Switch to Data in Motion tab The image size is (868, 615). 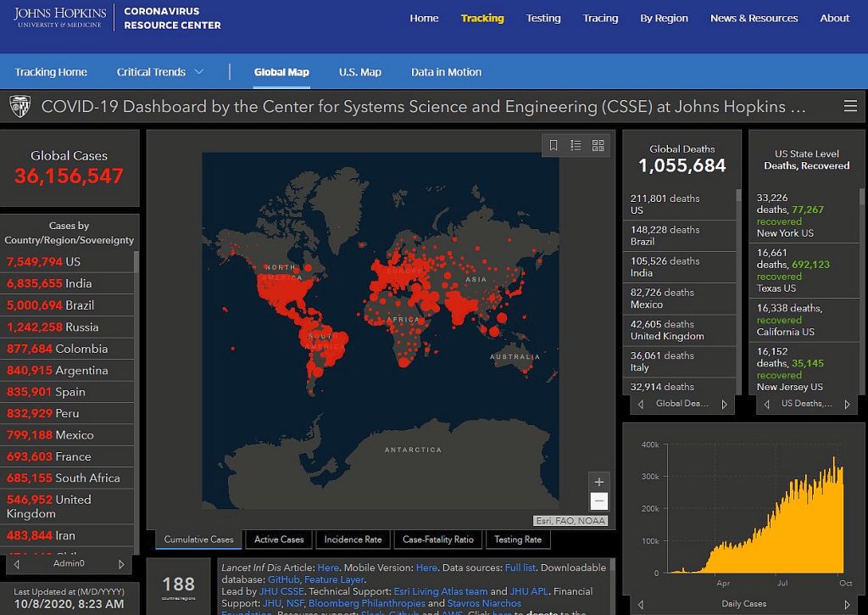click(x=446, y=72)
